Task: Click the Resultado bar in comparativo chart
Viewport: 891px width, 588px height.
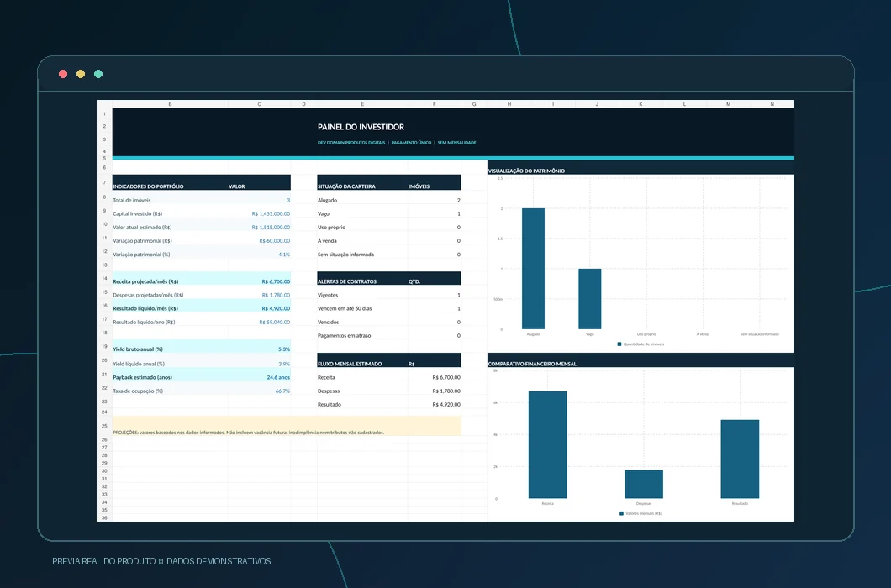Action: click(740, 459)
